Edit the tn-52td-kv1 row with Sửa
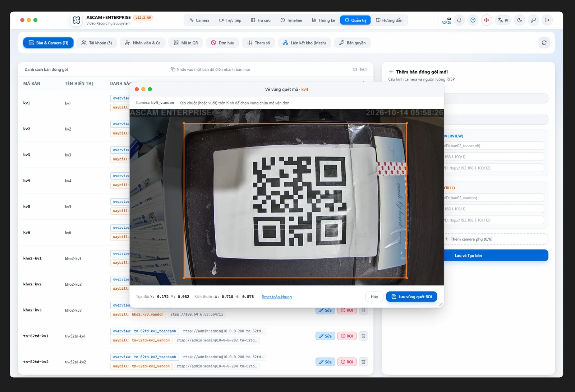The width and height of the screenshot is (575, 392). point(325,336)
